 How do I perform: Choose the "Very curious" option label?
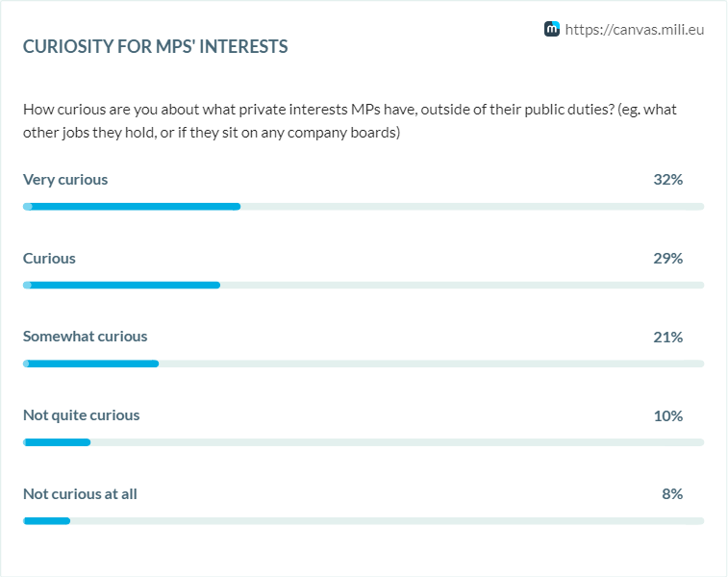coord(65,180)
